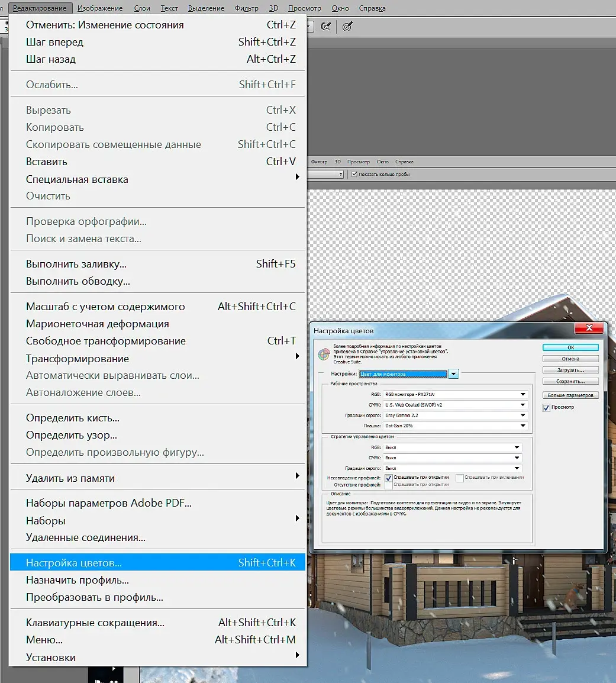Toggle the Просмотр checkbox in color dialog
Screen dimensions: 616x683
[546, 408]
